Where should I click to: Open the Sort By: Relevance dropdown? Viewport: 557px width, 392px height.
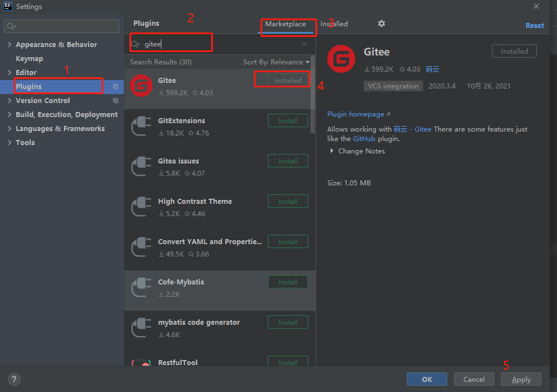tap(276, 62)
